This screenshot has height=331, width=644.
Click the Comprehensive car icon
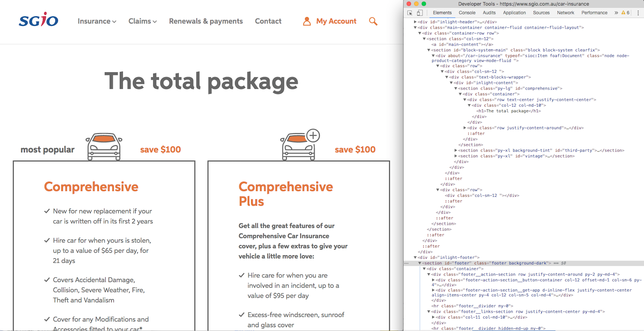point(104,147)
